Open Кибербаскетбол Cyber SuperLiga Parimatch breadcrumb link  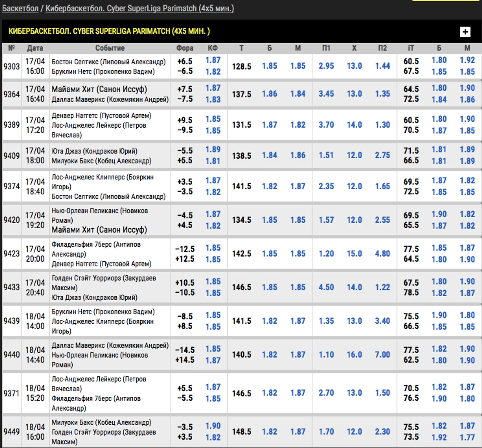pos(140,8)
